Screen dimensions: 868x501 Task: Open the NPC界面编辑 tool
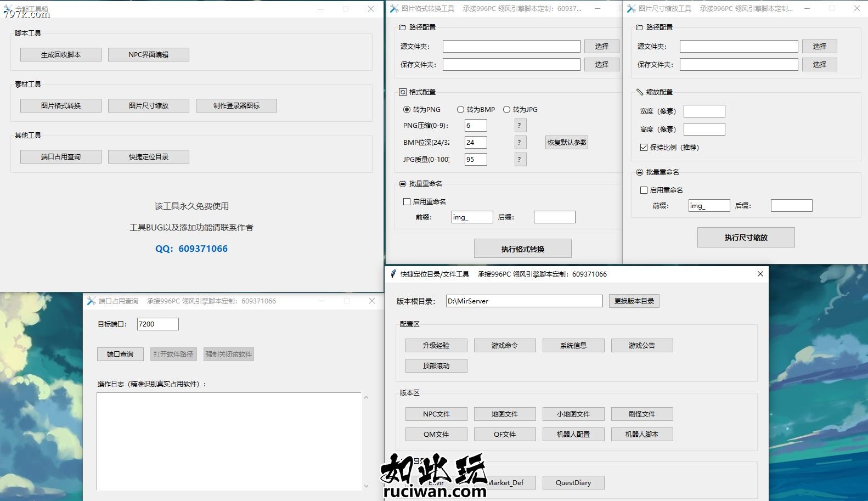coord(149,54)
